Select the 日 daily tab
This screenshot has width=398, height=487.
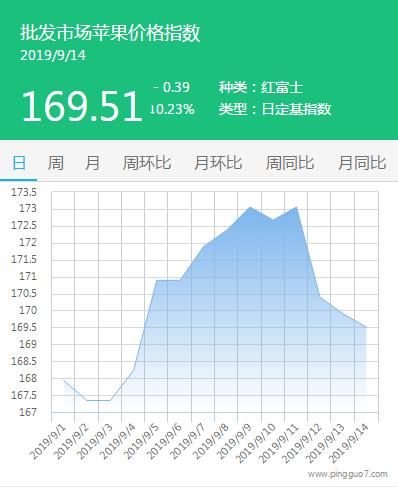click(x=19, y=163)
